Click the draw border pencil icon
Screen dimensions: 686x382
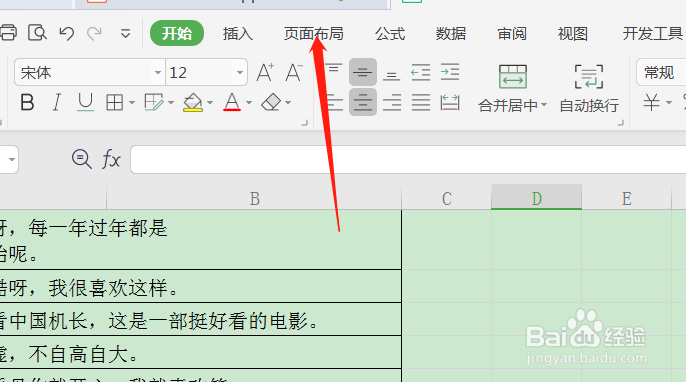click(154, 103)
